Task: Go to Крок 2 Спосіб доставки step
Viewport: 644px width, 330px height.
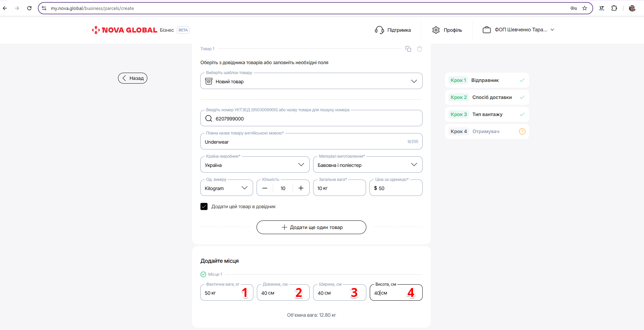Action: pyautogui.click(x=486, y=97)
